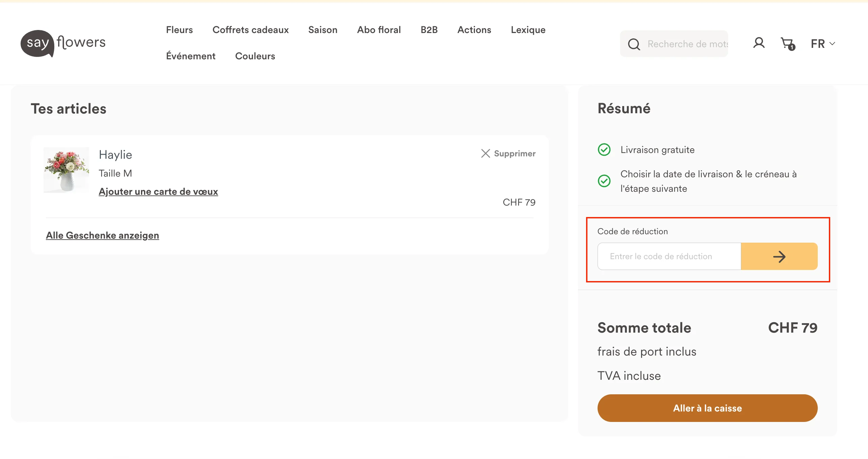
Task: Open the FR language dropdown
Action: 822,43
